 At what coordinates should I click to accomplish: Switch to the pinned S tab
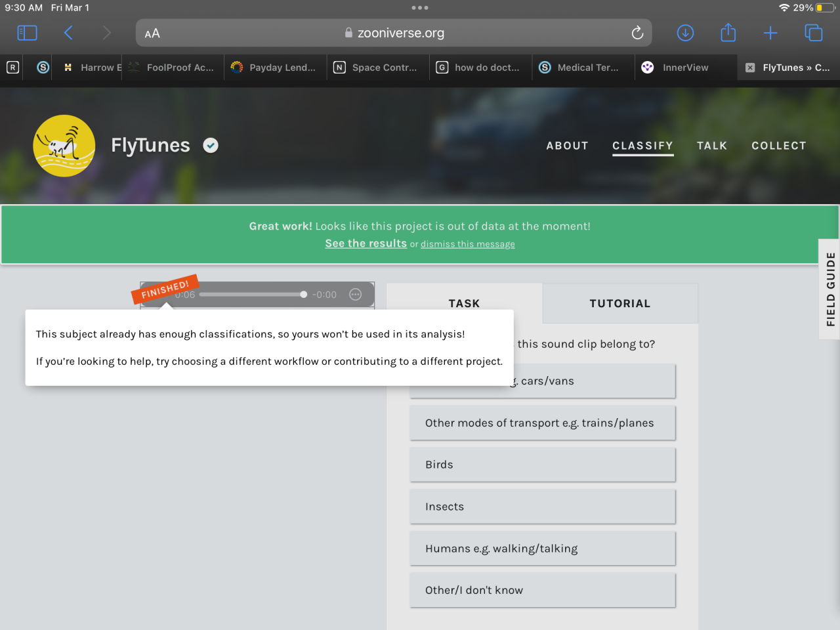[43, 67]
